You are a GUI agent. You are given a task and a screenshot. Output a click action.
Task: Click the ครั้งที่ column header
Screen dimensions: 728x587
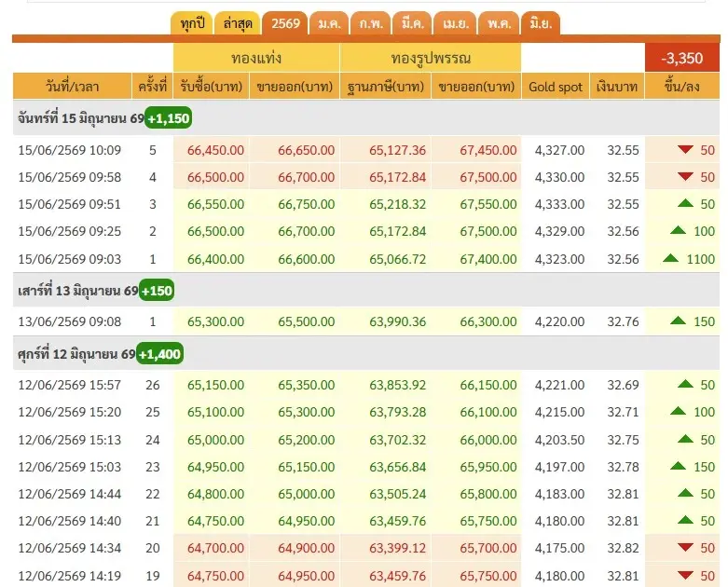pos(152,87)
